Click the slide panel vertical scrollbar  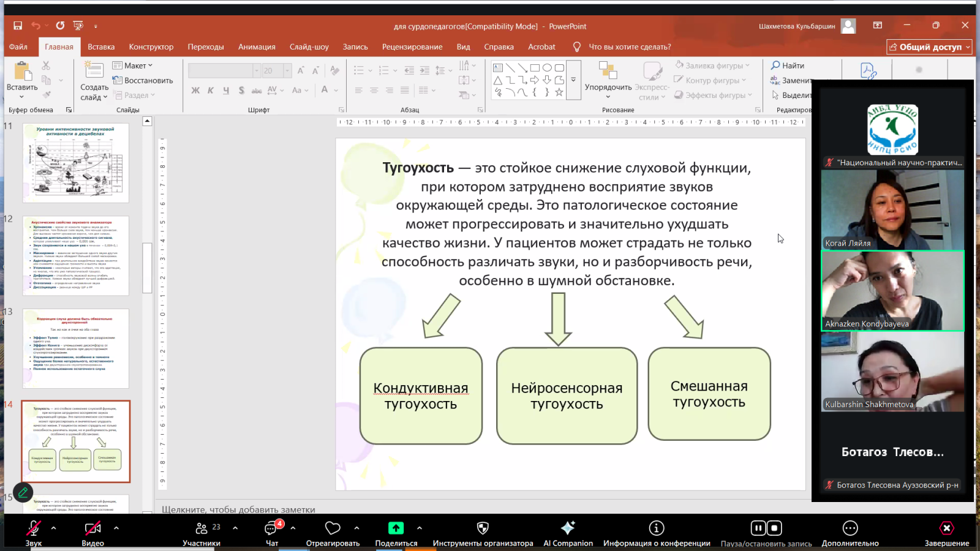coord(147,268)
